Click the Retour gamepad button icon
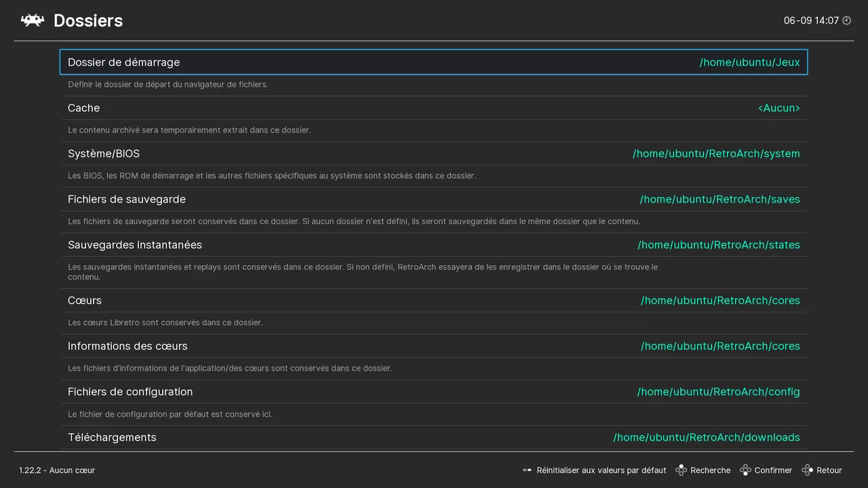868x488 pixels. tap(807, 470)
